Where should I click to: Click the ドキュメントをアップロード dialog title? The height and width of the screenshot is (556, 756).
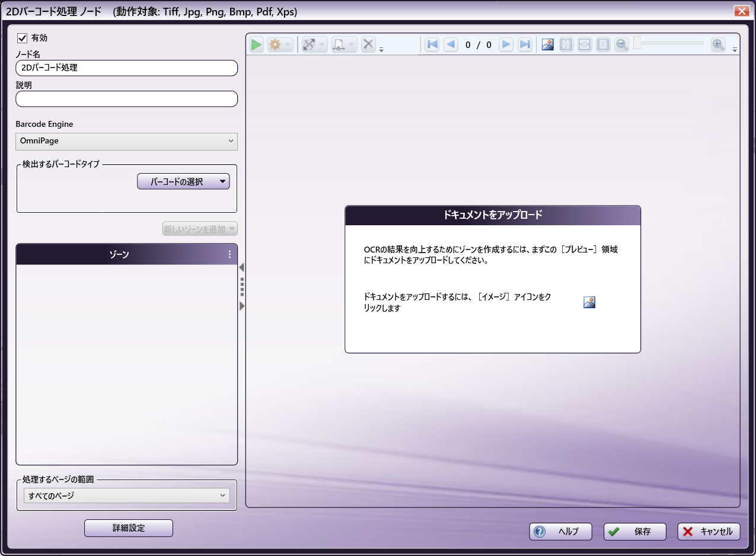(493, 215)
